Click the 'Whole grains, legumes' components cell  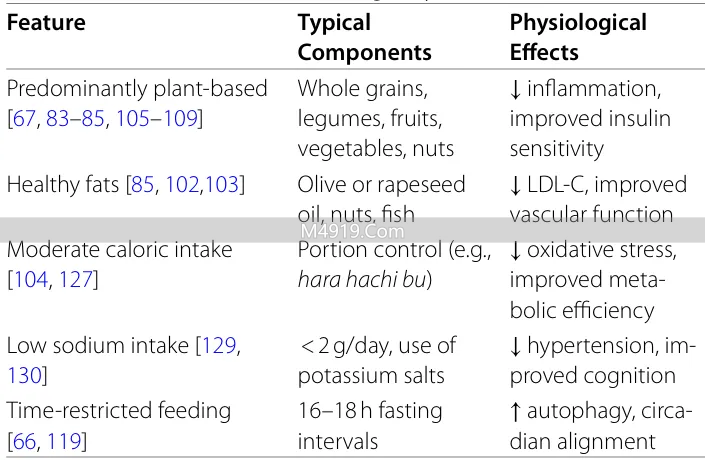tap(375, 119)
